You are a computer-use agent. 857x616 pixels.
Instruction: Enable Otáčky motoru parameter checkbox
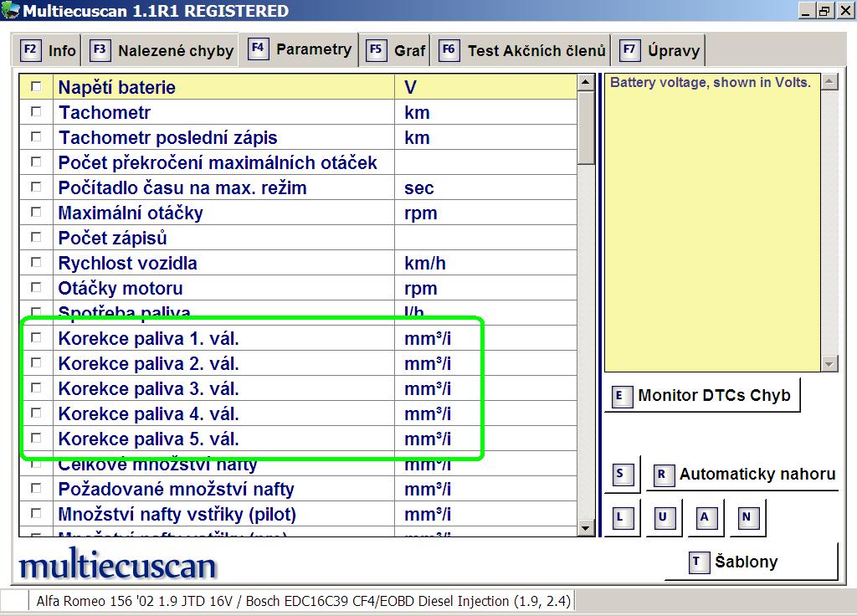click(x=36, y=287)
